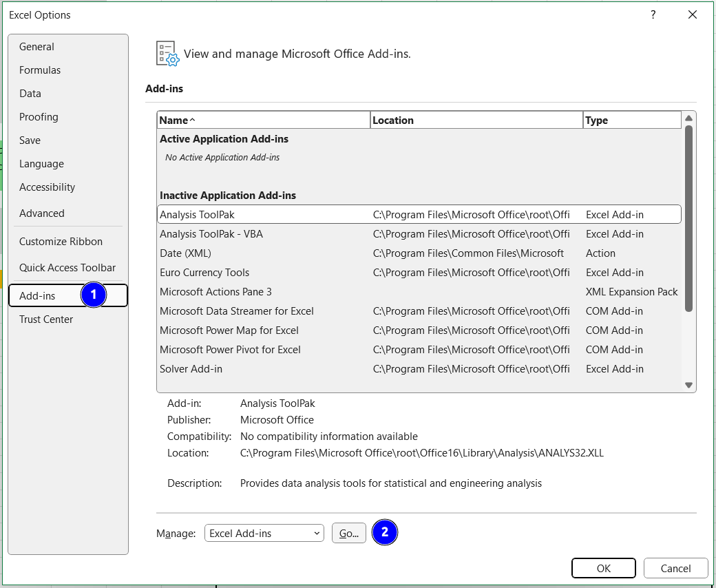The height and width of the screenshot is (588, 716).
Task: Open the Quick Access Toolbar settings
Action: (x=67, y=267)
